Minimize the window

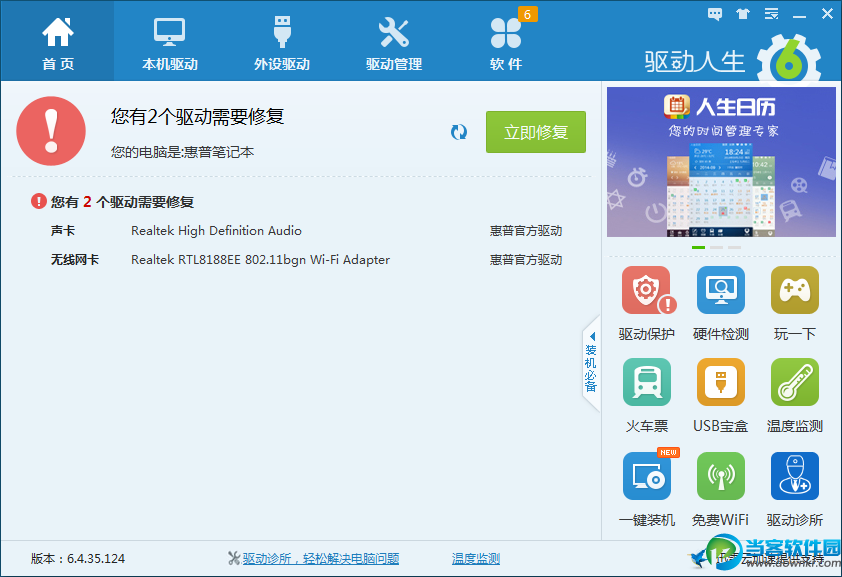point(800,15)
